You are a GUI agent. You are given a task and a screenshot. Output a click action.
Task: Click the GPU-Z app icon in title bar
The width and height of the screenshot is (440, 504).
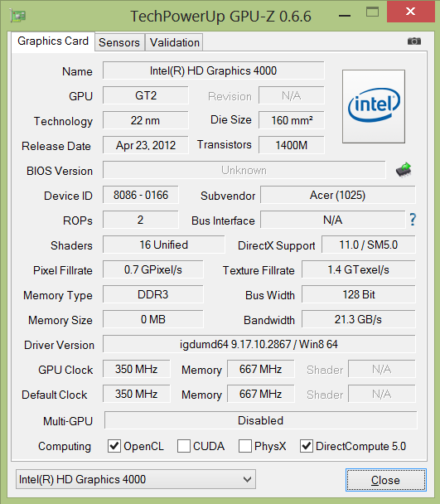(x=18, y=15)
